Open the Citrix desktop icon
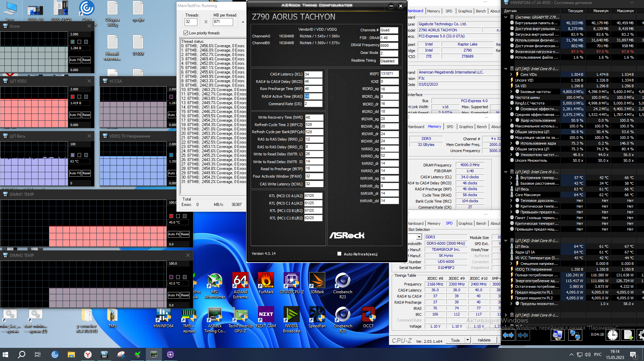The width and height of the screenshot is (644, 361). pos(87,11)
